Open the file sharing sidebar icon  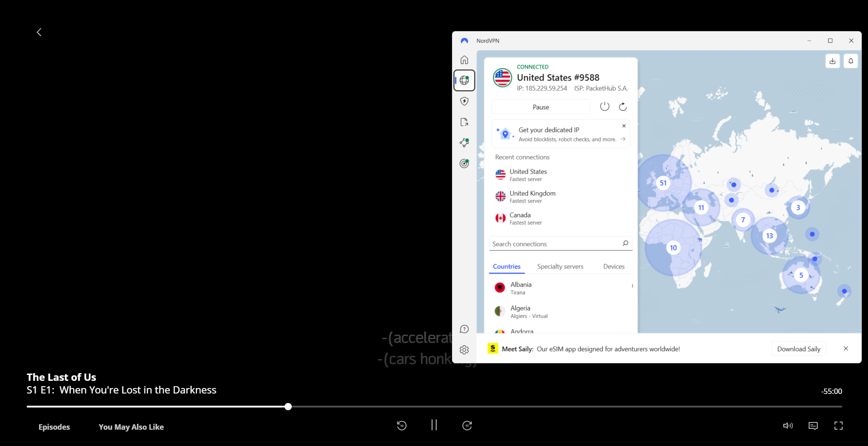click(x=464, y=122)
